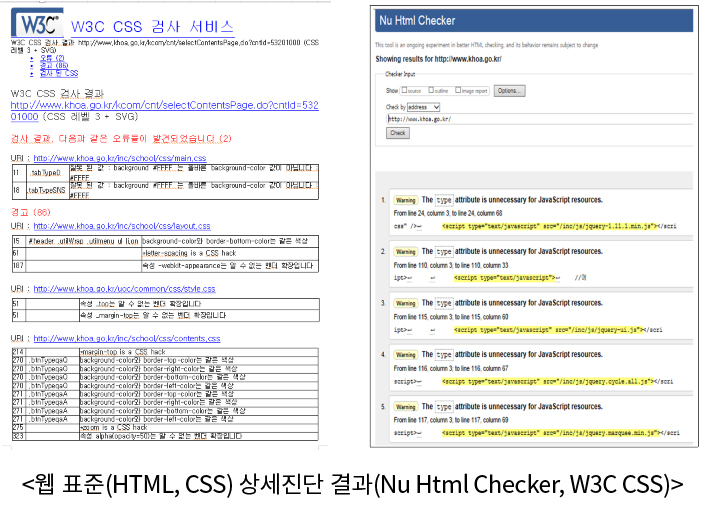Click the -webkit-appearance warning cell on line 187

click(228, 266)
